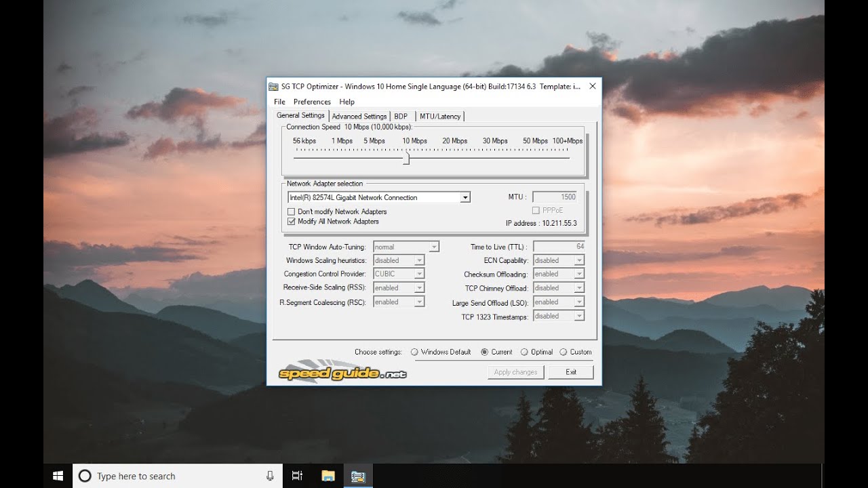
Task: Click the Connection Speed 10 Mbps heading
Action: pyautogui.click(x=349, y=127)
